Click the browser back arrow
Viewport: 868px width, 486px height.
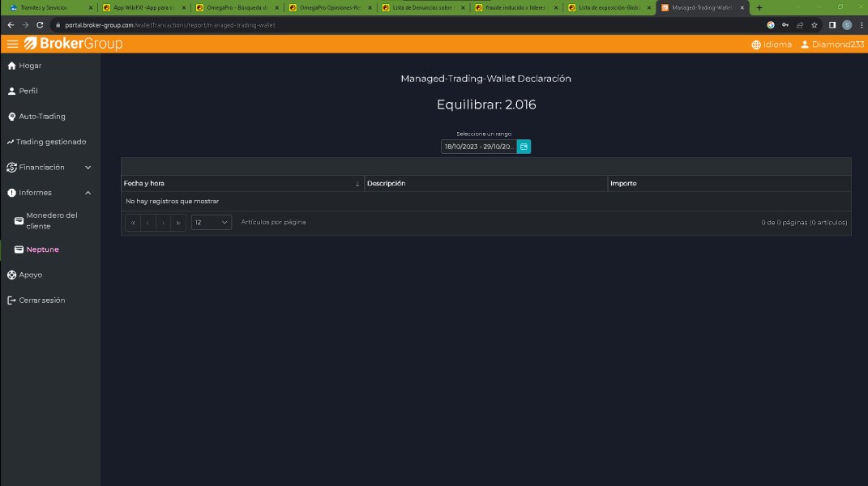[x=11, y=25]
